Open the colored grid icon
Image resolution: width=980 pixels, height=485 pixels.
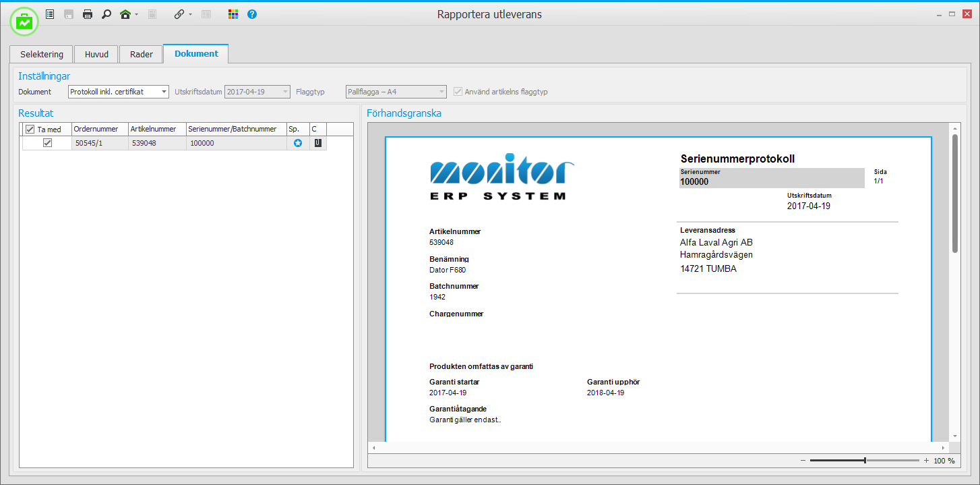[233, 14]
